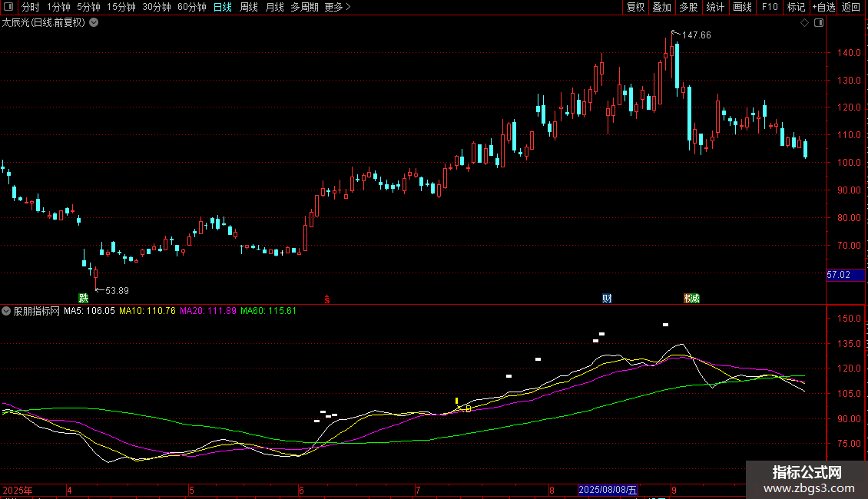Select the 15分钟 period tab
The image size is (868, 499).
[121, 7]
